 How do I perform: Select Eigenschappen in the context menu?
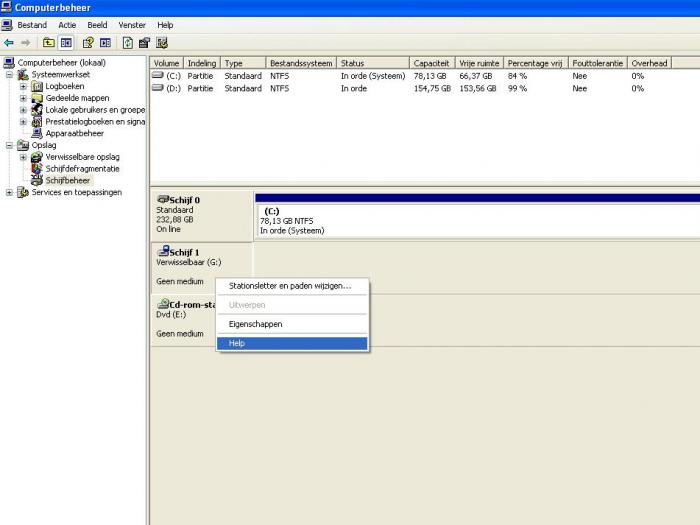click(x=256, y=324)
